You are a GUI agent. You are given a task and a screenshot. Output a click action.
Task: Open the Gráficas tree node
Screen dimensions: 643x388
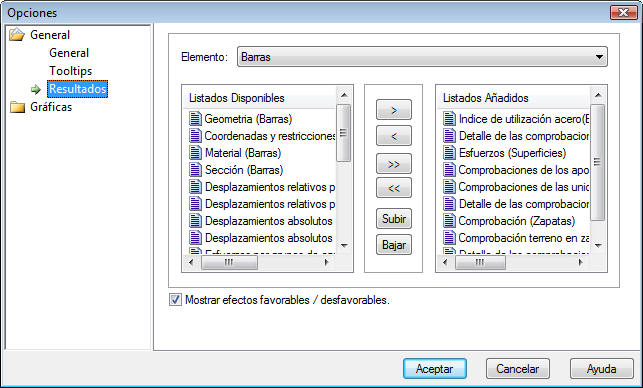pos(51,107)
